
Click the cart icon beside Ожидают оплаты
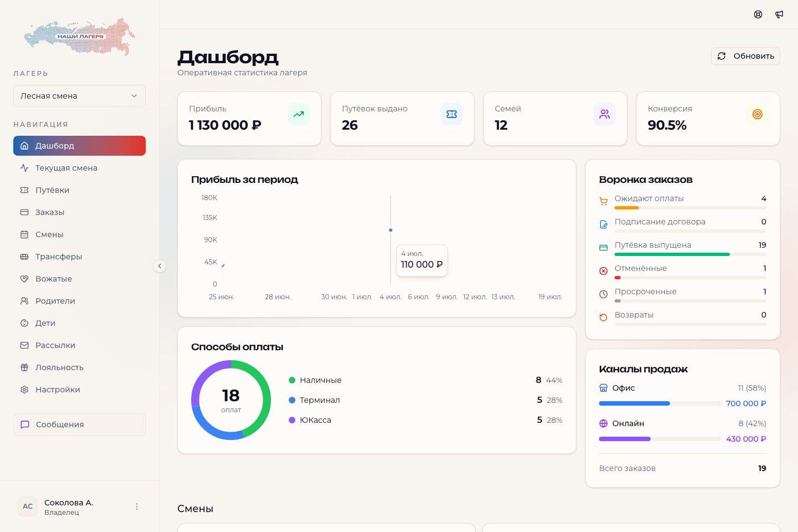tap(603, 201)
